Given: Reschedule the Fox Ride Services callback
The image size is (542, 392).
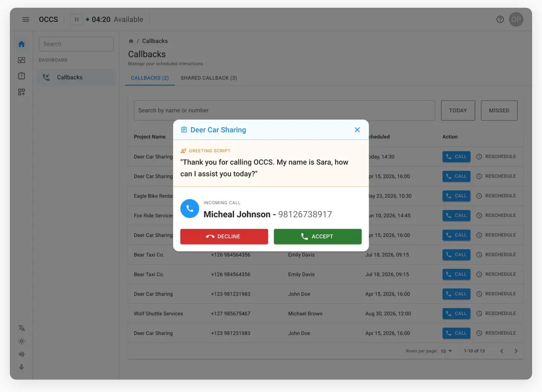Looking at the screenshot, I should [x=496, y=215].
